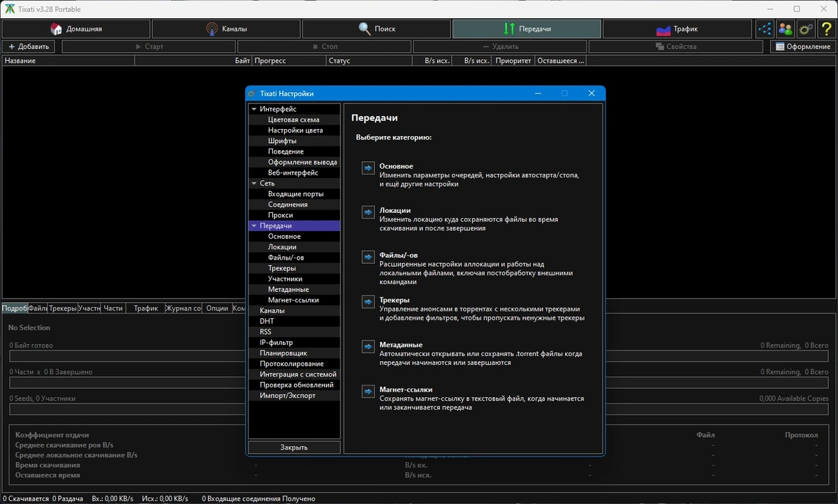Select Веб-интерфейс in settings tree
The width and height of the screenshot is (838, 504).
(x=294, y=172)
